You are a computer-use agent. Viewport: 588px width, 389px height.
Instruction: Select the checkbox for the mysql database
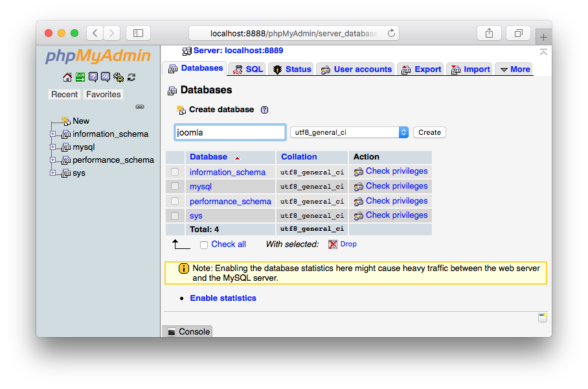(x=174, y=186)
